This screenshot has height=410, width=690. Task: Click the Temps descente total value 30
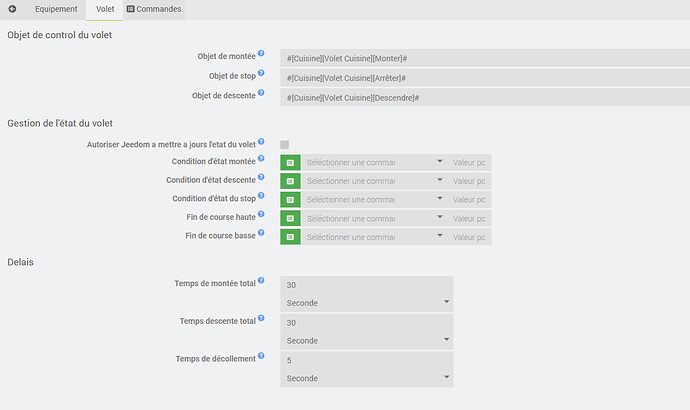[x=367, y=323]
